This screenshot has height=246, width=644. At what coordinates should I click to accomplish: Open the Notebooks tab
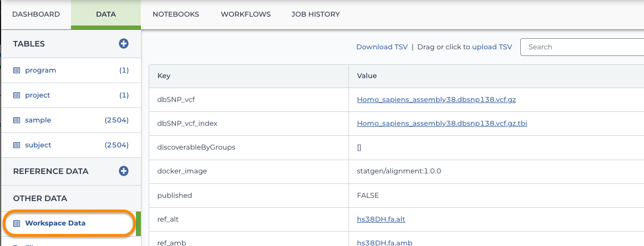pos(176,14)
